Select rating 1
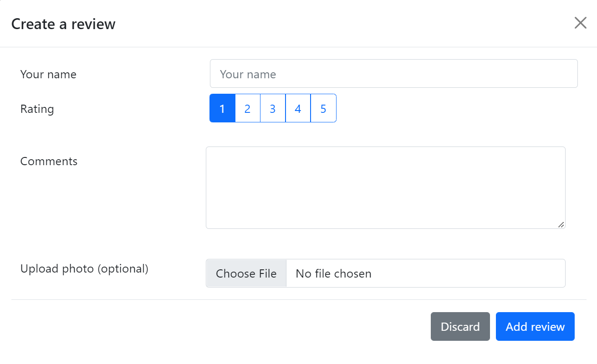The height and width of the screenshot is (364, 597). 222,108
